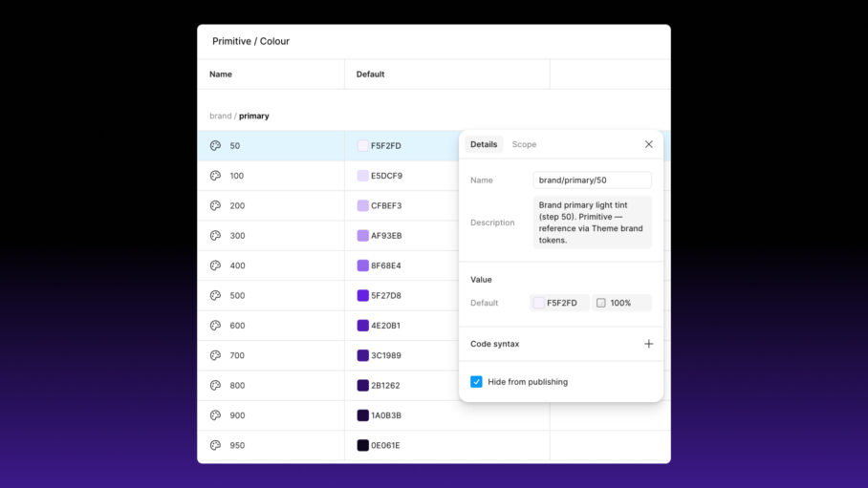The height and width of the screenshot is (488, 868).
Task: Open the CFBEF3 colour swatch
Action: 362,205
